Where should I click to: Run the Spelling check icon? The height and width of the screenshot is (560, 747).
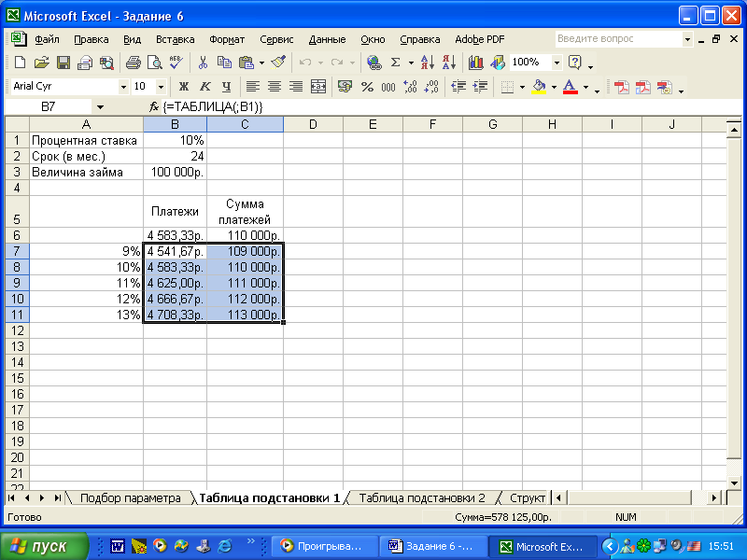point(176,63)
